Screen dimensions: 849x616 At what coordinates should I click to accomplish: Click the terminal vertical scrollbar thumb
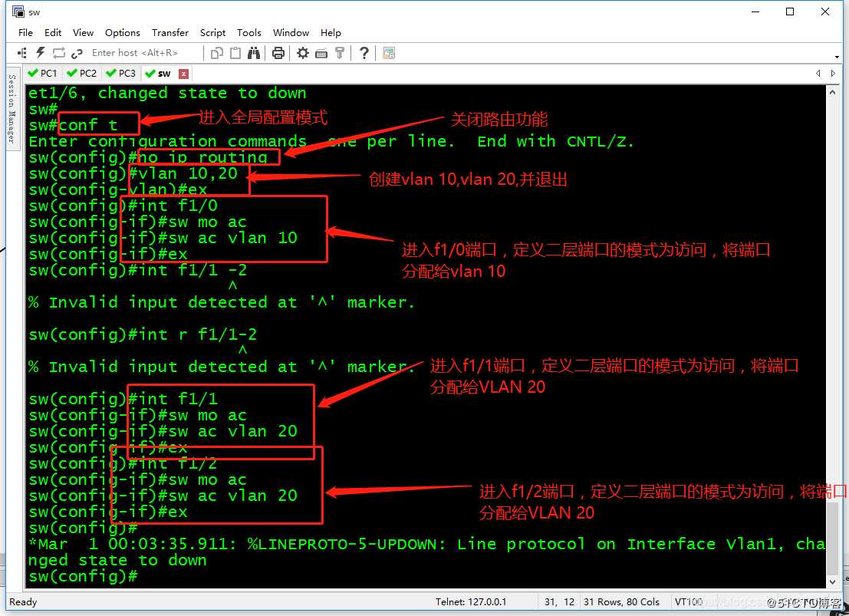click(x=832, y=538)
